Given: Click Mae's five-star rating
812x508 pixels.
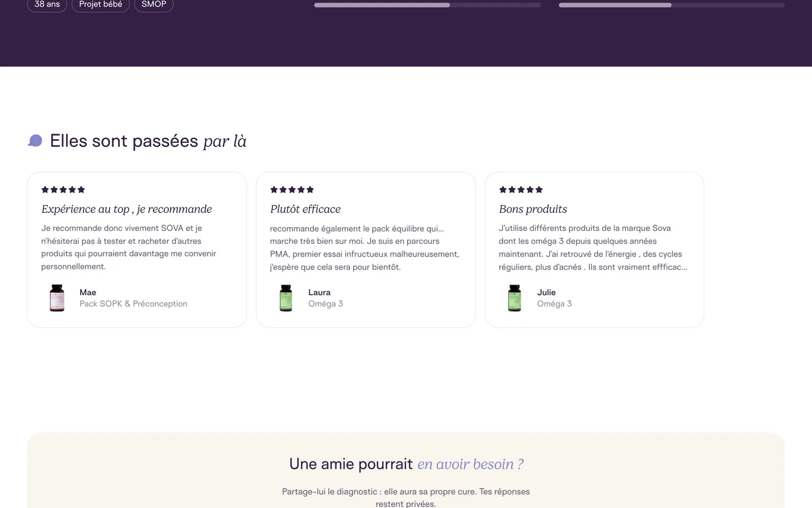Looking at the screenshot, I should (63, 189).
